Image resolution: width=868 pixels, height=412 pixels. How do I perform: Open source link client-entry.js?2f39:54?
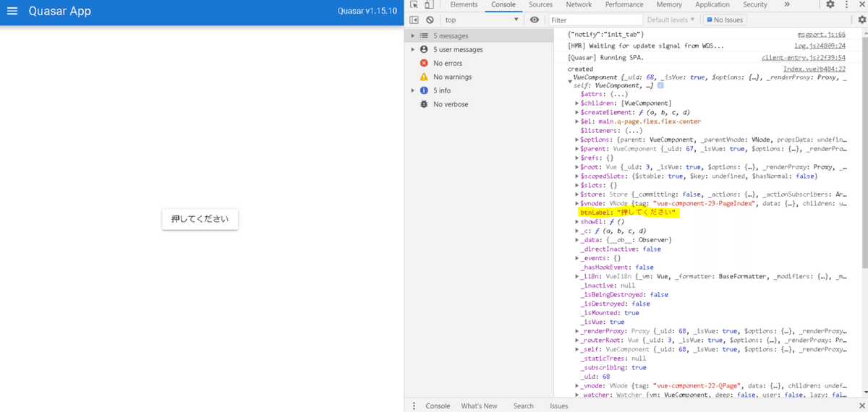pyautogui.click(x=804, y=57)
